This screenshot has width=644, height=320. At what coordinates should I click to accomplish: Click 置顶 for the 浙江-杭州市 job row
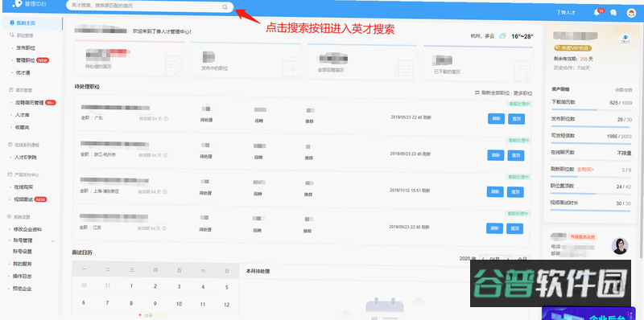click(x=516, y=155)
